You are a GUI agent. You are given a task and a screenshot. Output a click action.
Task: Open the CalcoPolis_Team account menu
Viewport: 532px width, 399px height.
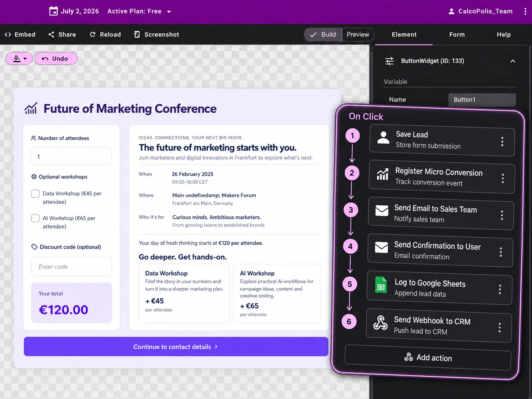point(480,11)
